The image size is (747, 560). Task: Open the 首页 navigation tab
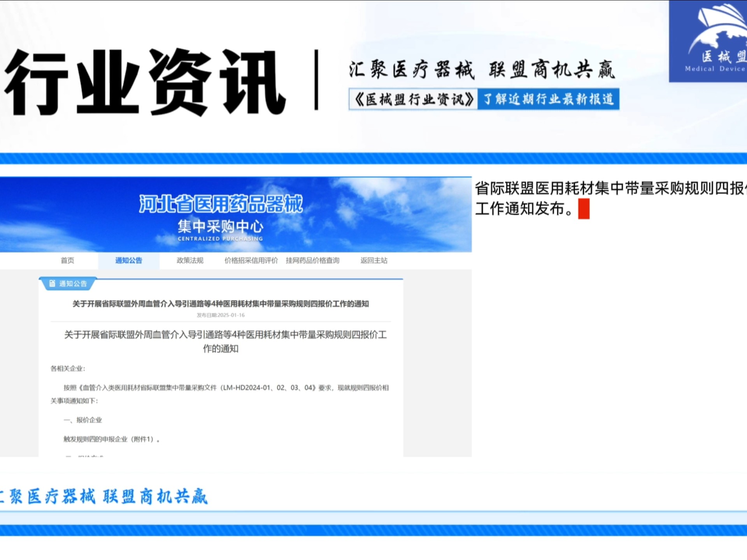(x=67, y=261)
